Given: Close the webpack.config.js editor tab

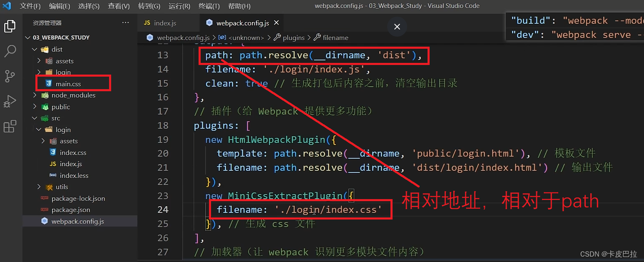Looking at the screenshot, I should pos(276,23).
